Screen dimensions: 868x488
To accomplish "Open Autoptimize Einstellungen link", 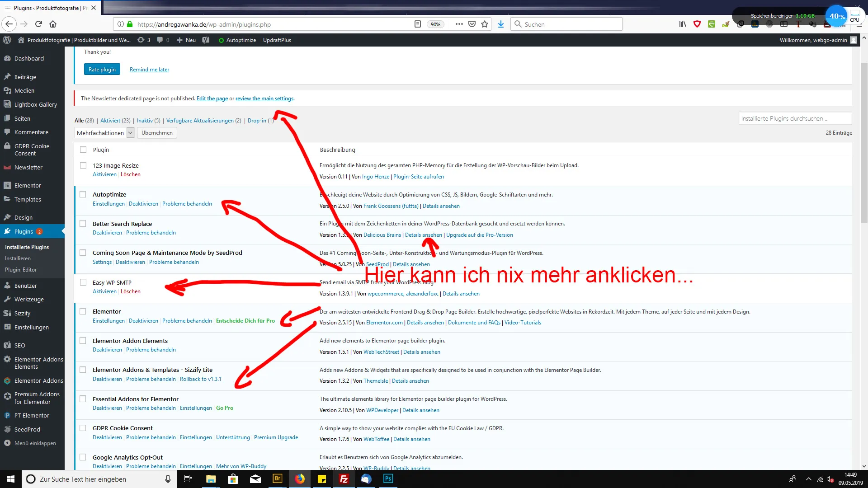I will (x=108, y=204).
